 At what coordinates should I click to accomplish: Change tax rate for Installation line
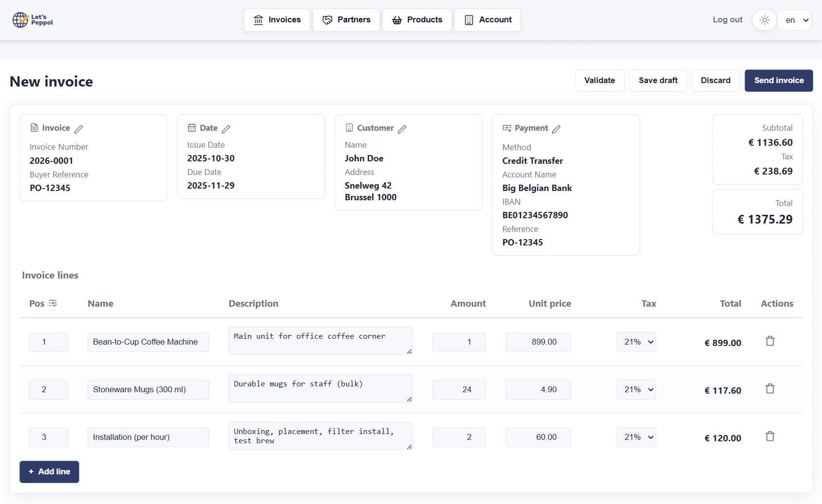[636, 437]
